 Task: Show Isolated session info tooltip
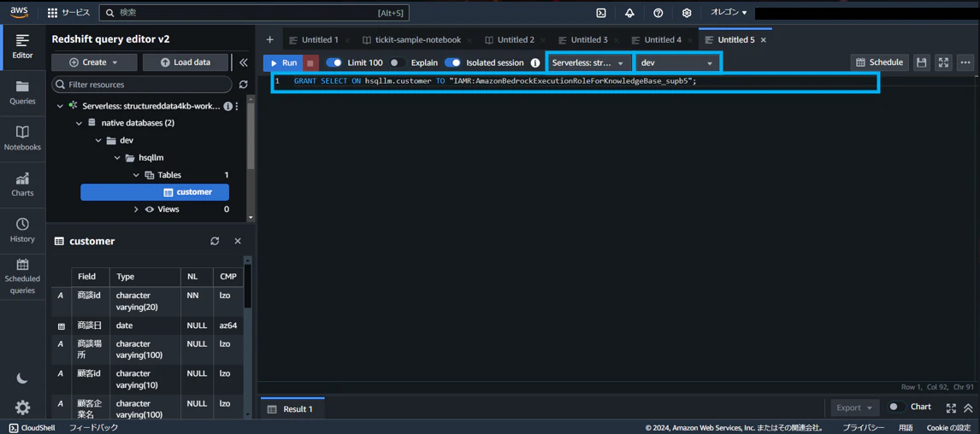[x=535, y=62]
